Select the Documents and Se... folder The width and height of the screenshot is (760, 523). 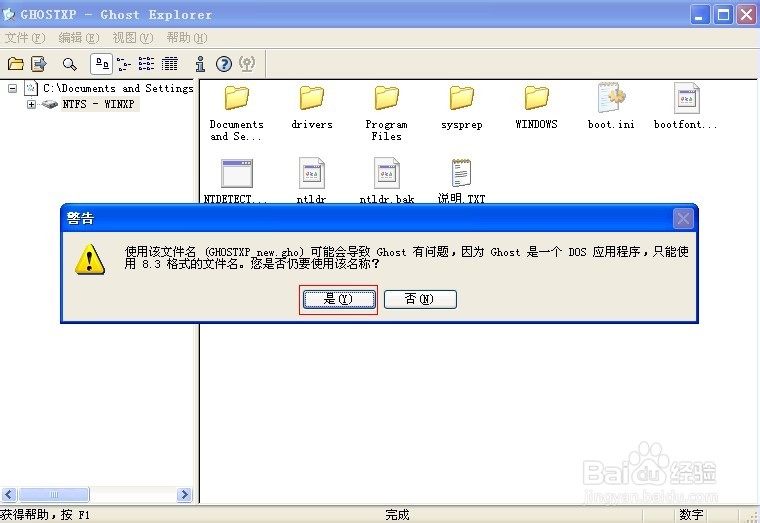237,112
